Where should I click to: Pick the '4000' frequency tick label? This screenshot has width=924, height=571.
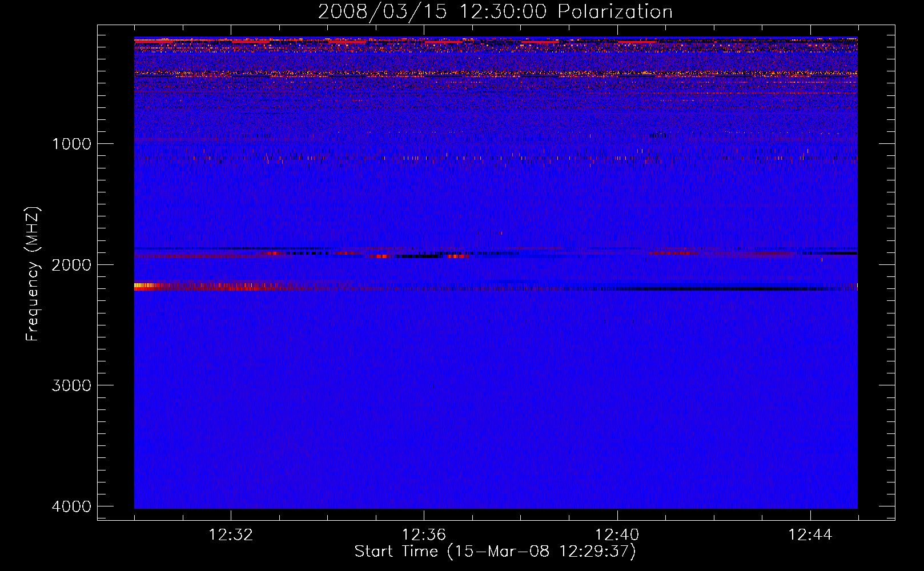click(x=71, y=506)
